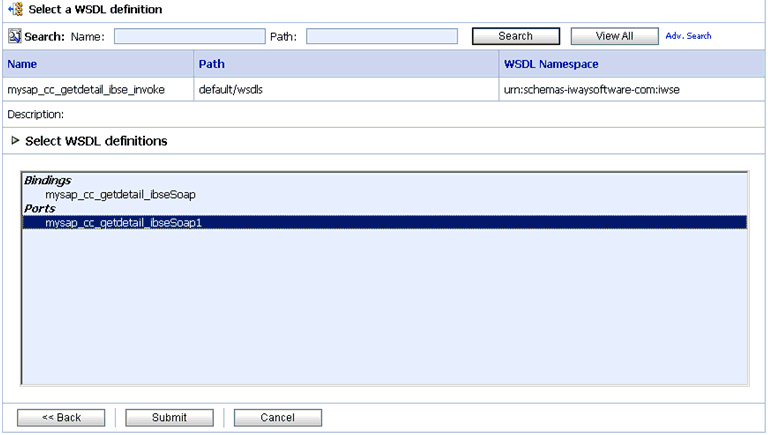
Task: Select port mysap_cc_getdetail_ibseSoap1
Action: click(124, 222)
